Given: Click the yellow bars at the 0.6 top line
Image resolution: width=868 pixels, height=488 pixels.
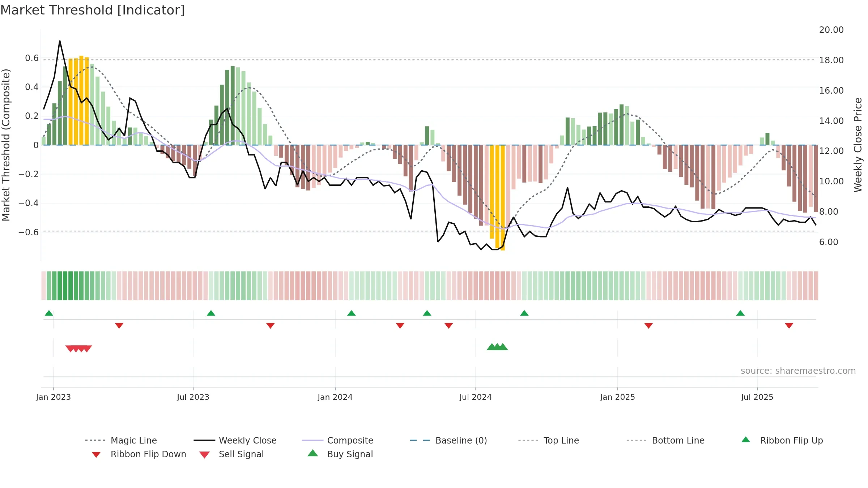Looking at the screenshot, I should pyautogui.click(x=78, y=100).
